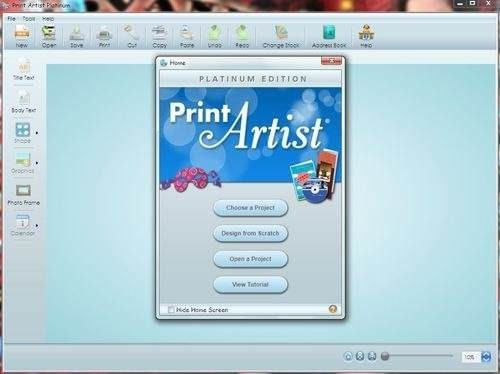
Task: Click the New toolbar icon
Action: click(x=22, y=36)
